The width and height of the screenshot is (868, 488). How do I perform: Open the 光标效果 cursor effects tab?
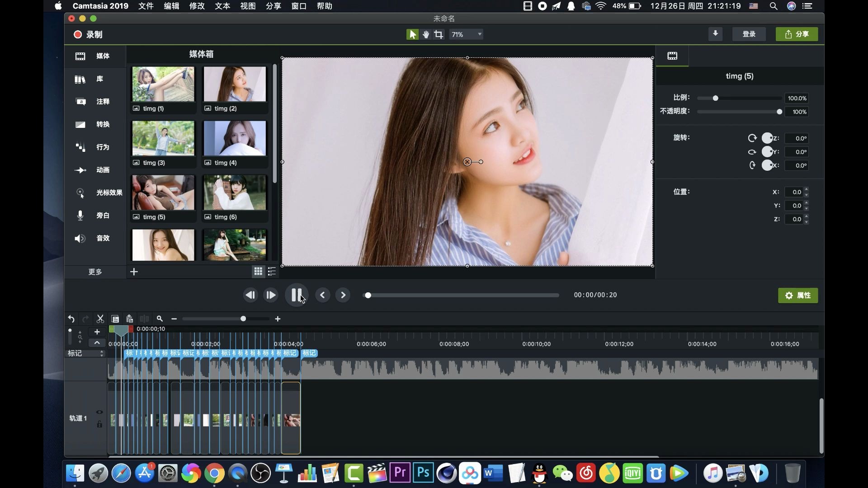coord(95,193)
